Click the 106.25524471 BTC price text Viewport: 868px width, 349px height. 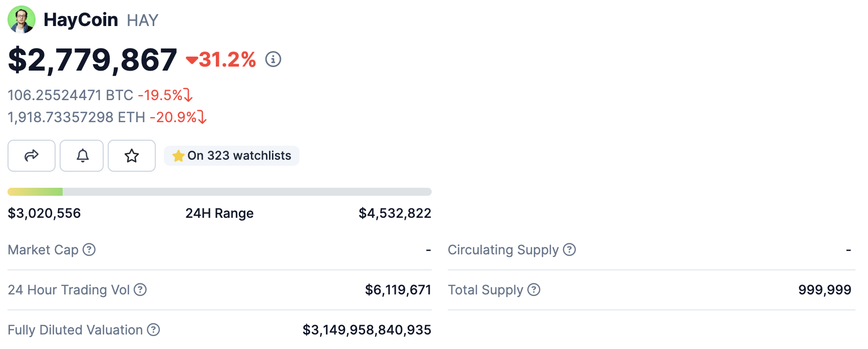tap(70, 95)
